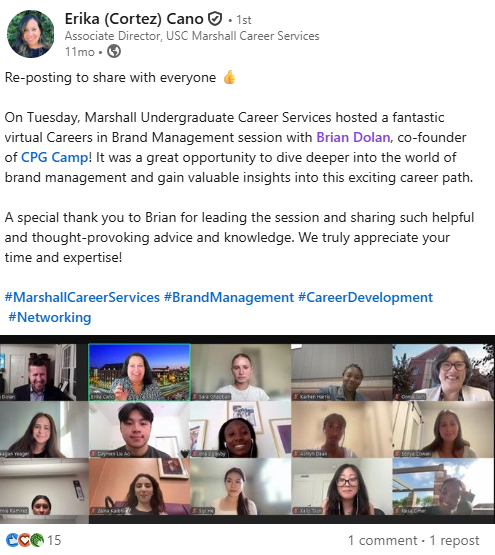
Task: View the 1 repost list
Action: pyautogui.click(x=454, y=540)
